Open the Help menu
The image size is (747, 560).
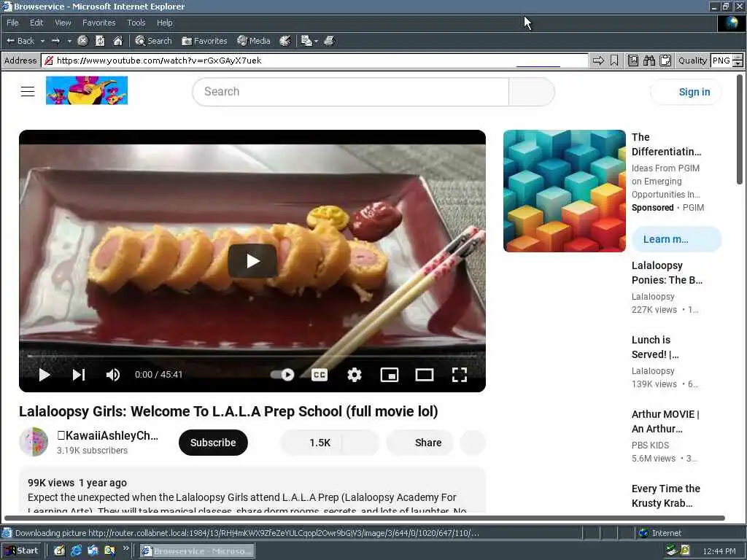point(164,23)
